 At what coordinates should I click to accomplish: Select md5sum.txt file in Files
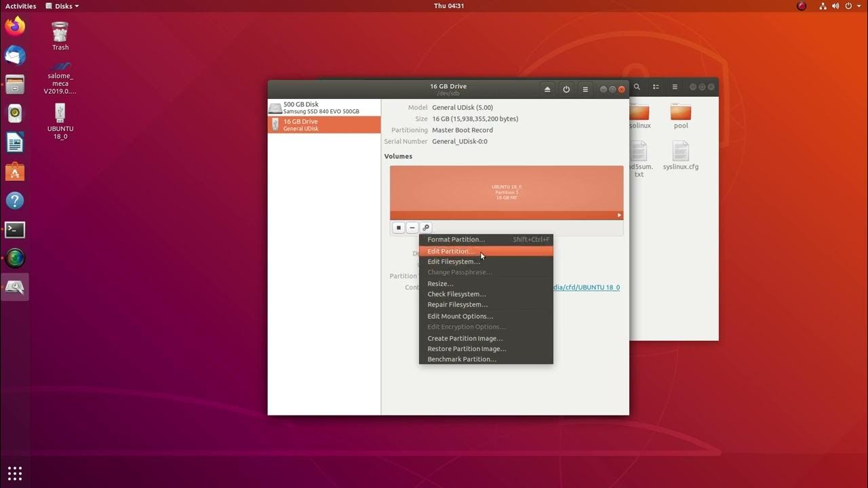click(x=639, y=160)
